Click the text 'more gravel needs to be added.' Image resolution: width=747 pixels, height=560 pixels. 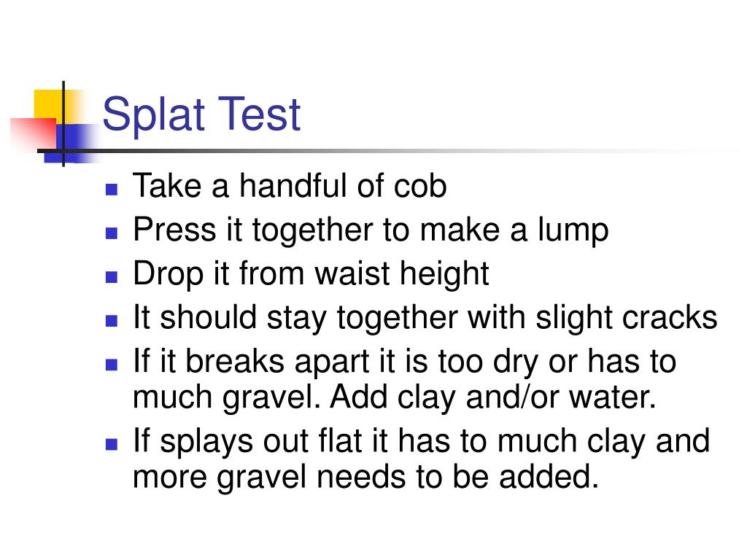click(365, 477)
